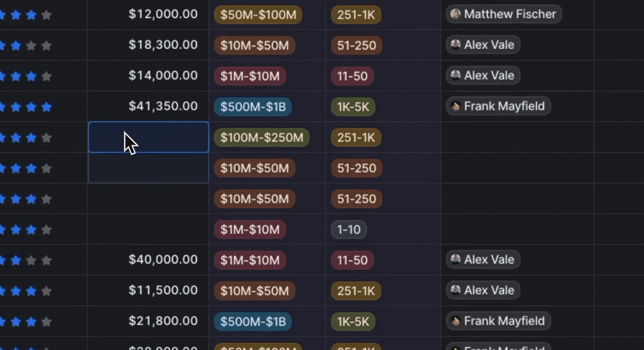644x350 pixels.
Task: Open the $100M-$250M revenue tag
Action: pos(261,138)
